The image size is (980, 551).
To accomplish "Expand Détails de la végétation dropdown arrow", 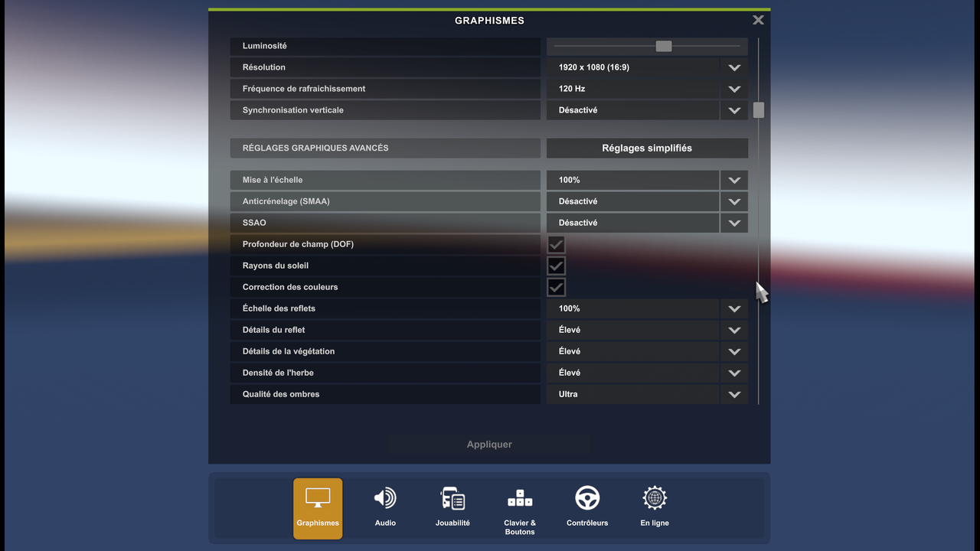I will (x=734, y=351).
